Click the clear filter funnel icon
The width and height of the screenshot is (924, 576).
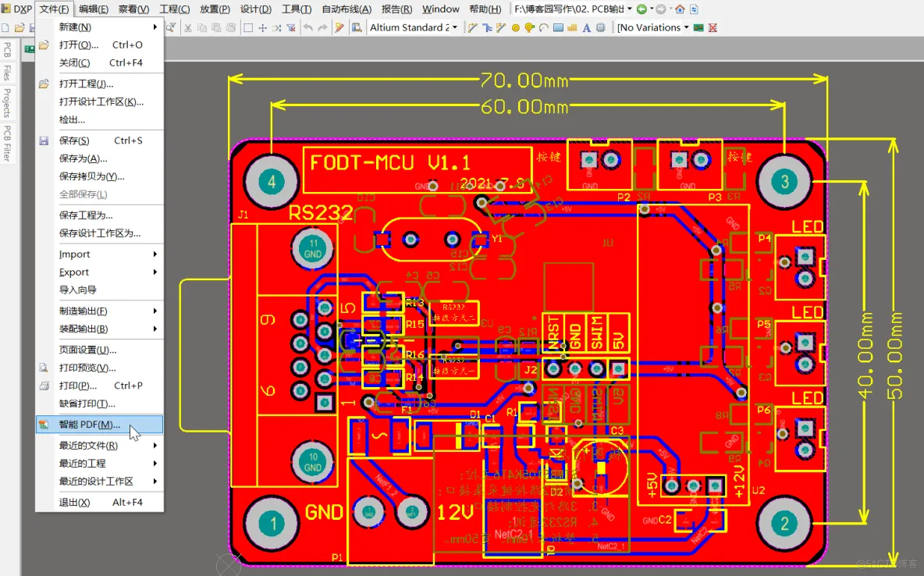[x=291, y=28]
